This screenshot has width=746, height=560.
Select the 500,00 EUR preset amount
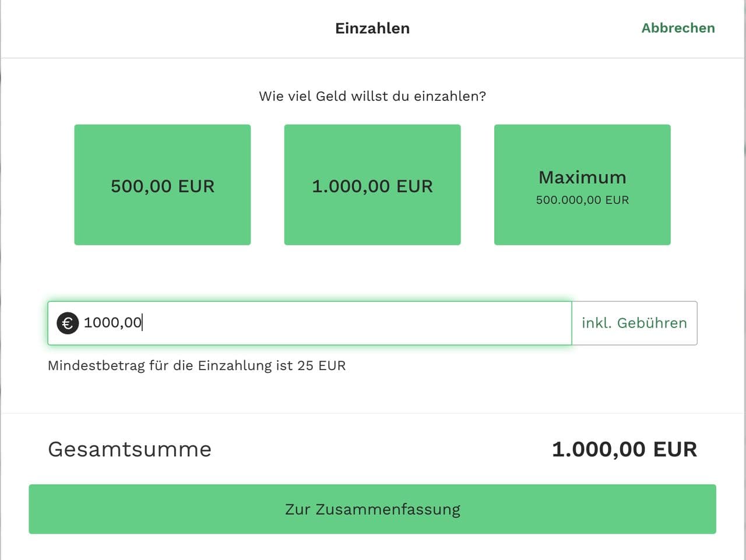[163, 185]
